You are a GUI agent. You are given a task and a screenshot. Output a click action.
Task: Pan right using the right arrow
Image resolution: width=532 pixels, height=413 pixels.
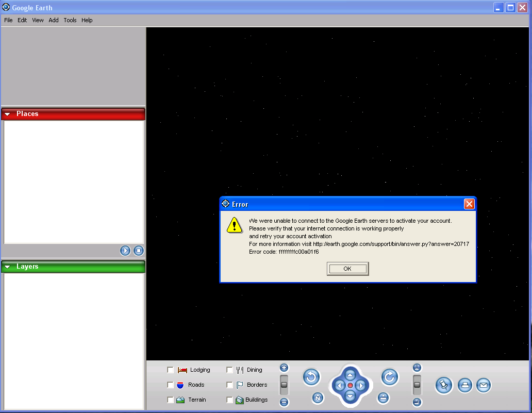(x=361, y=386)
